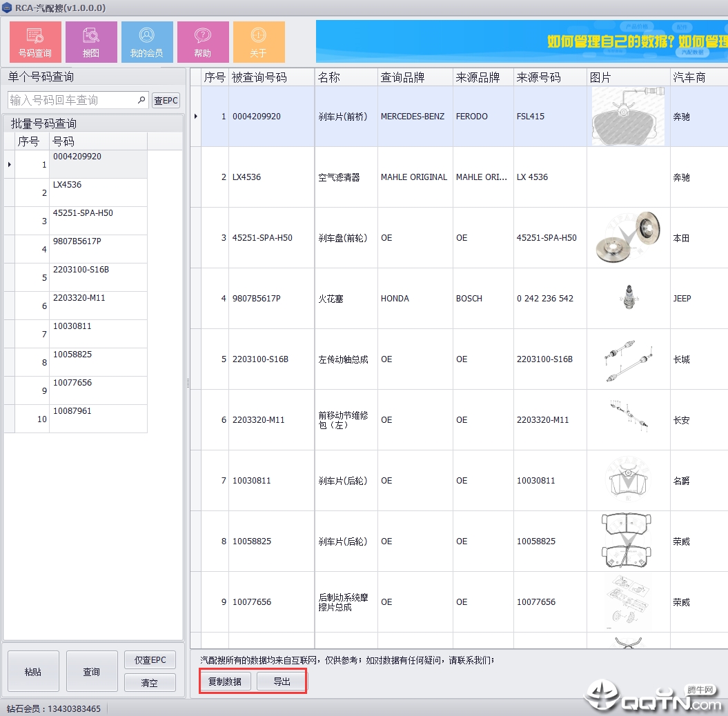Viewport: 728px width, 716px height.
Task: Click the 图片 column header
Action: click(629, 77)
